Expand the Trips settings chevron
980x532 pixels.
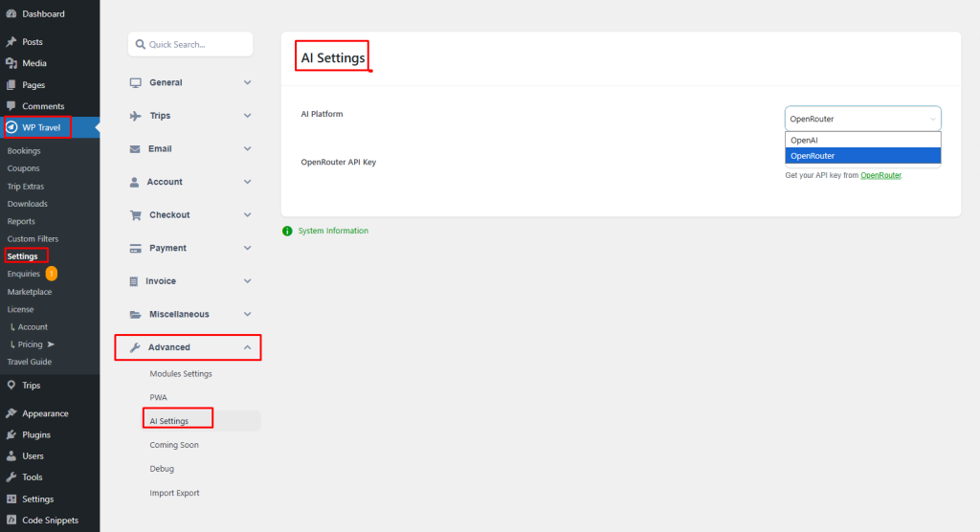[248, 116]
